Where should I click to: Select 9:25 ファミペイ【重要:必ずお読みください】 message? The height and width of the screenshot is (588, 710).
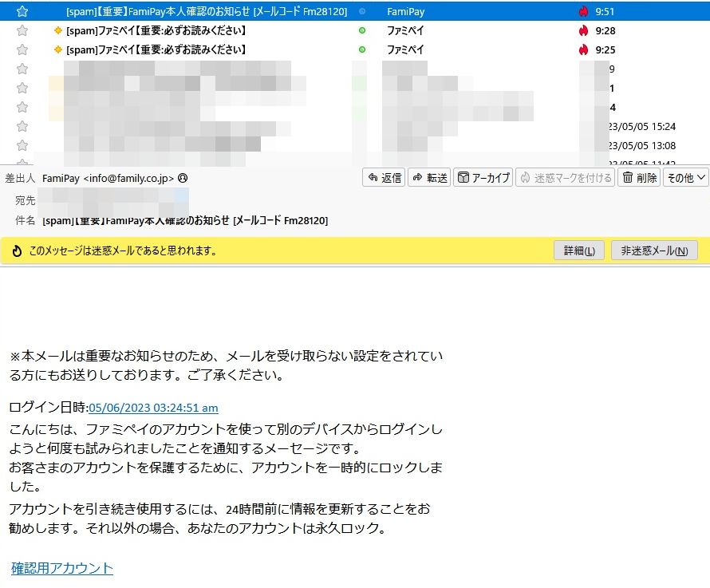355,49
